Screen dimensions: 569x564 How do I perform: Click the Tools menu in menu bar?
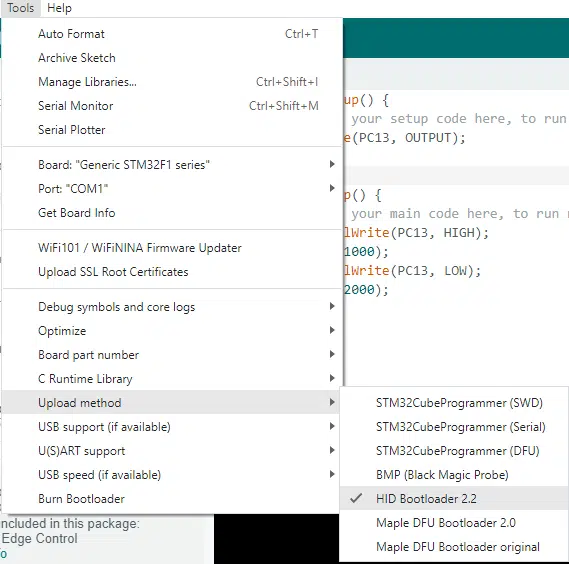click(20, 8)
